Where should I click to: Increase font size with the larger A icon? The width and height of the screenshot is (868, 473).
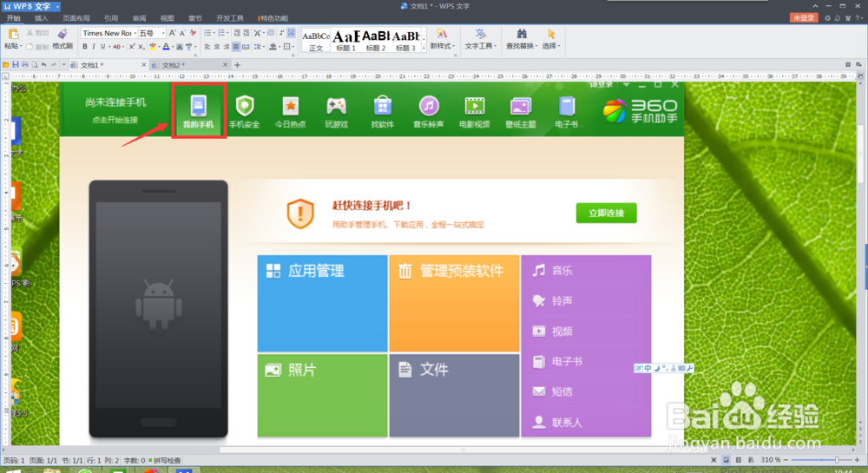[x=172, y=33]
